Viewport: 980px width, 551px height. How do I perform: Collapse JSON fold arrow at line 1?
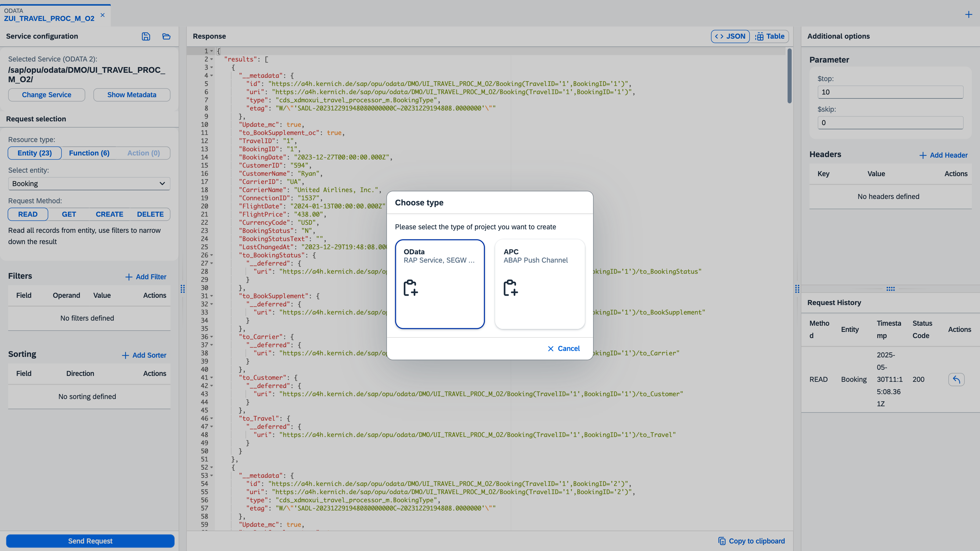coord(211,51)
